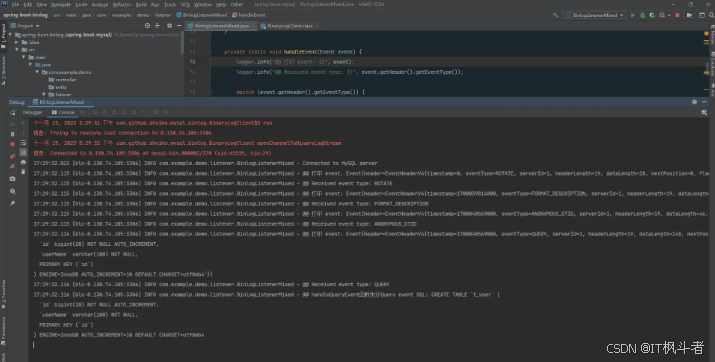This screenshot has height=362, width=715.
Task: Open View Breakpoints double red circle icon
Action: click(x=12, y=156)
